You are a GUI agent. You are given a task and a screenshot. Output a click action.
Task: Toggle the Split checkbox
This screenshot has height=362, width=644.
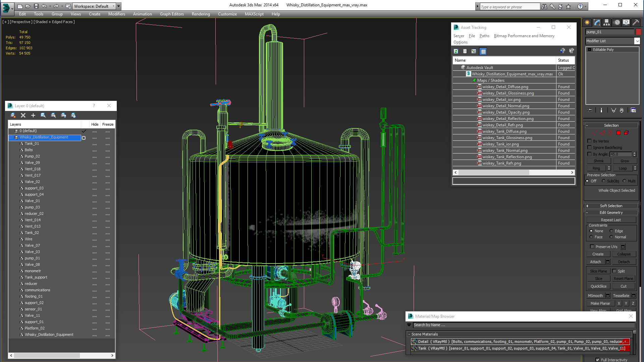pyautogui.click(x=614, y=271)
